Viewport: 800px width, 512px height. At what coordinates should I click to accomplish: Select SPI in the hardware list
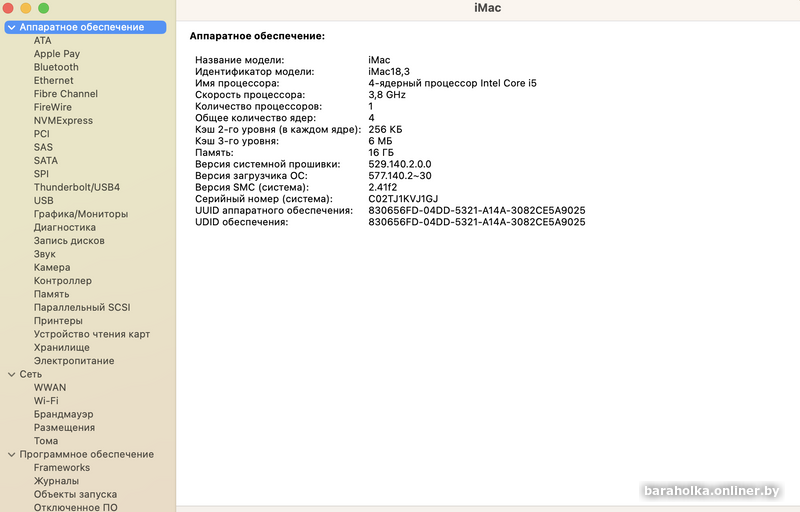click(41, 174)
